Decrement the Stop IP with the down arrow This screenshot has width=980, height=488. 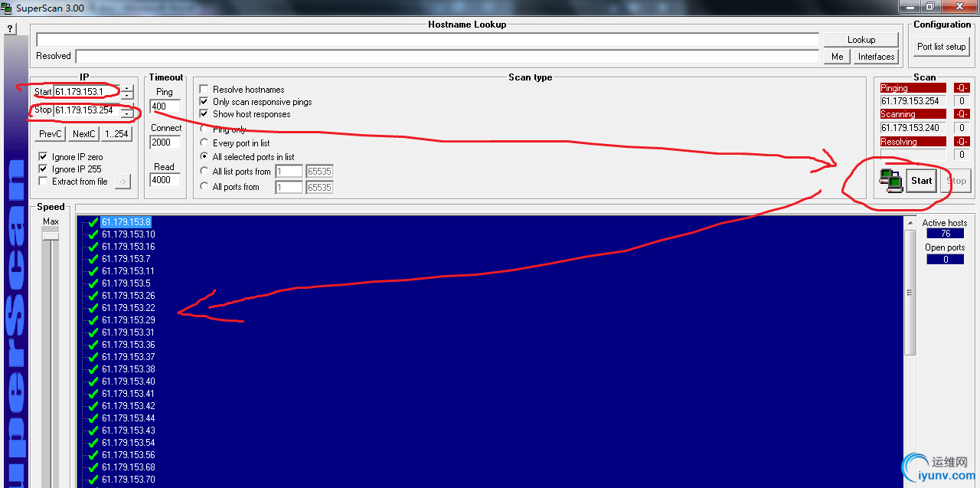click(x=127, y=114)
